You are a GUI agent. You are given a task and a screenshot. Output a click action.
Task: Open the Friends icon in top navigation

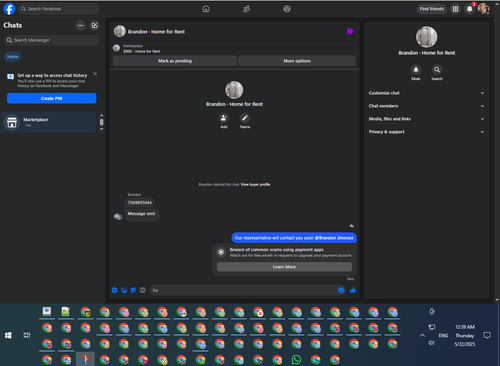[247, 9]
